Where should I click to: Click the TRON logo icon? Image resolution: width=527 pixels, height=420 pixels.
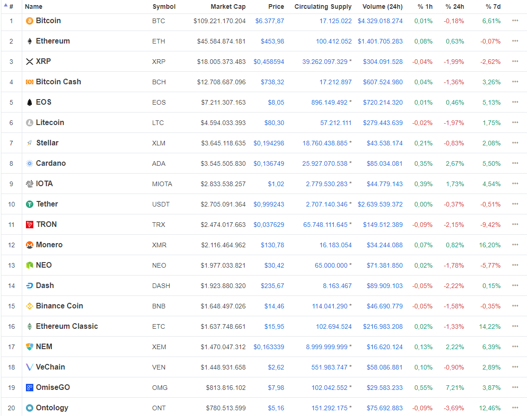pyautogui.click(x=30, y=225)
